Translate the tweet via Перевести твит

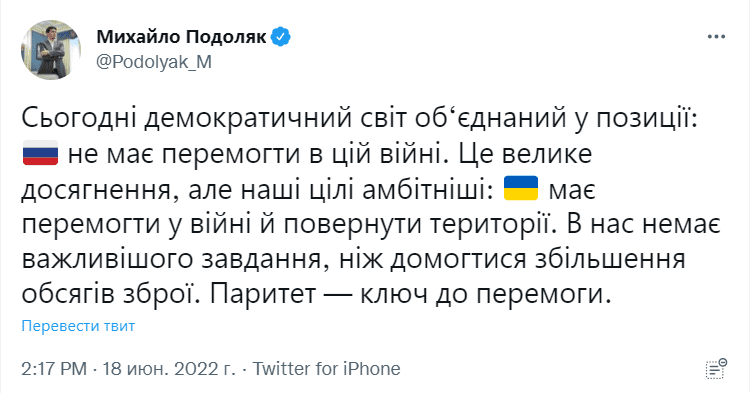pos(78,326)
